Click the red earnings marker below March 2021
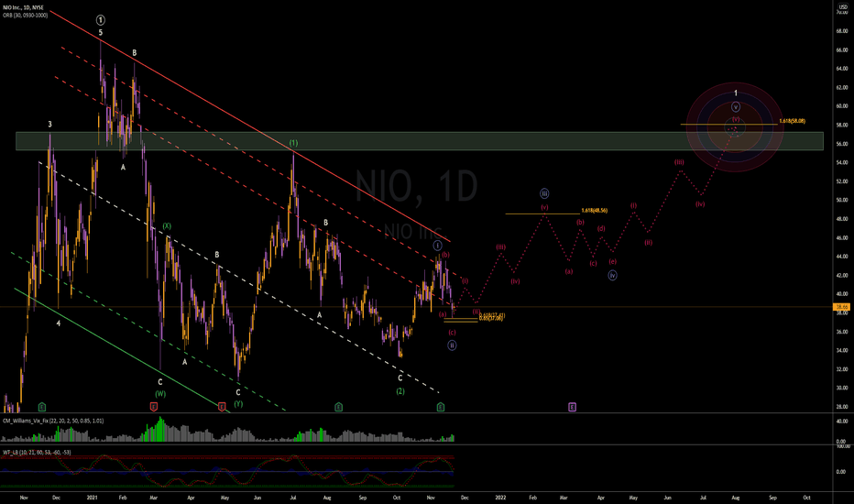The image size is (854, 504). pos(154,407)
